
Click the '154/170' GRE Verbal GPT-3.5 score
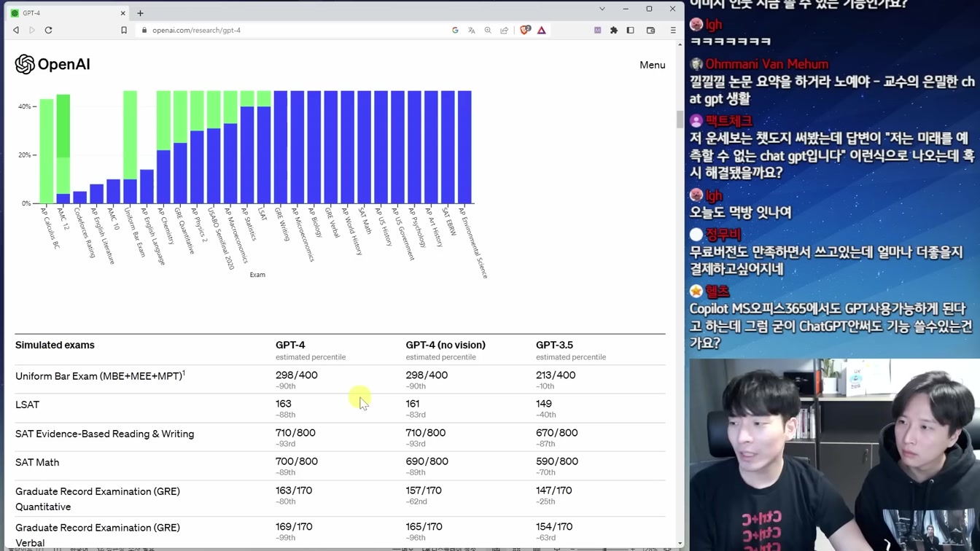click(x=554, y=526)
